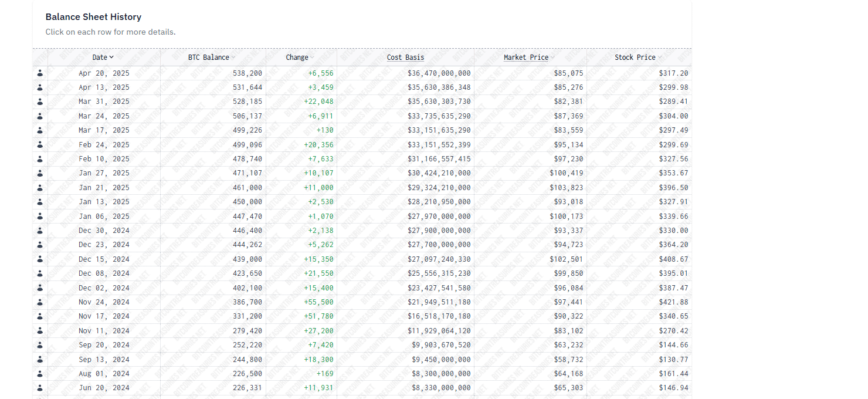Click market price $58,732

pyautogui.click(x=569, y=360)
